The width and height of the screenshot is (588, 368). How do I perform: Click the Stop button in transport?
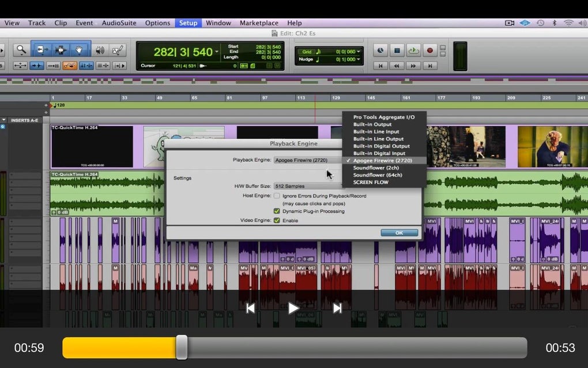pos(397,51)
